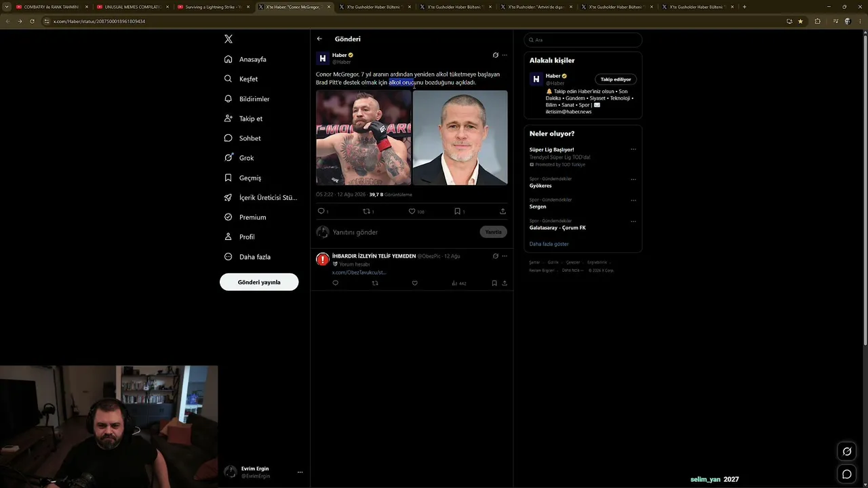Open the floating messages chat button
The width and height of the screenshot is (868, 488).
[x=847, y=474]
